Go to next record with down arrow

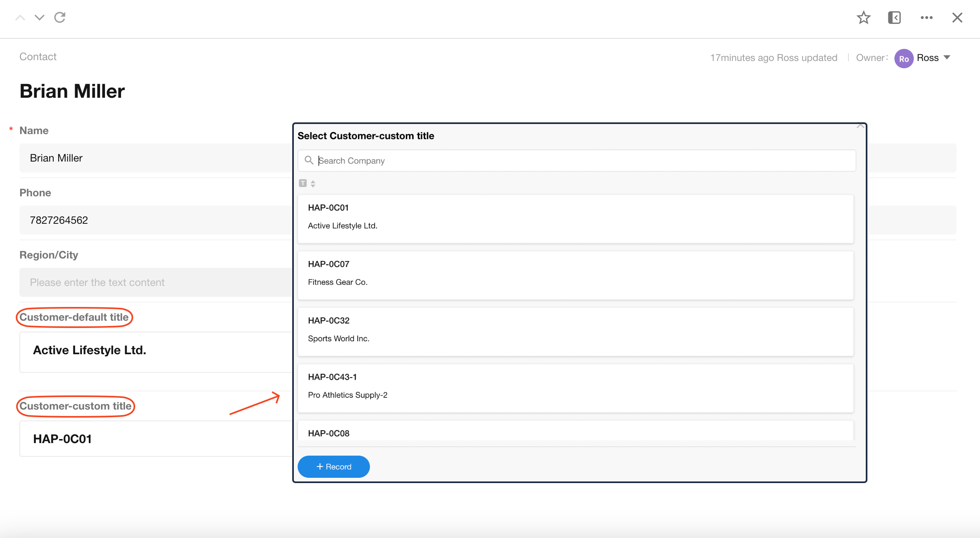tap(40, 18)
